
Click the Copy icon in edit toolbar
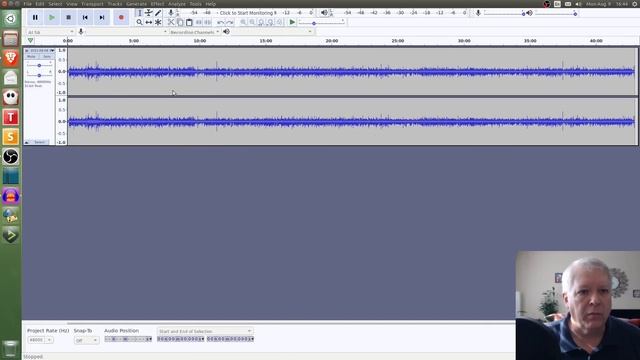pos(180,22)
